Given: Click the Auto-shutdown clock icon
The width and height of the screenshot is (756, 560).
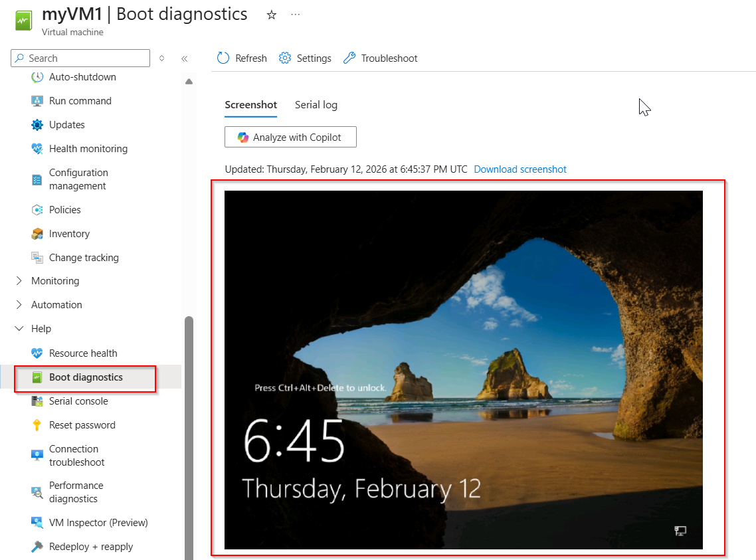Looking at the screenshot, I should coord(37,77).
